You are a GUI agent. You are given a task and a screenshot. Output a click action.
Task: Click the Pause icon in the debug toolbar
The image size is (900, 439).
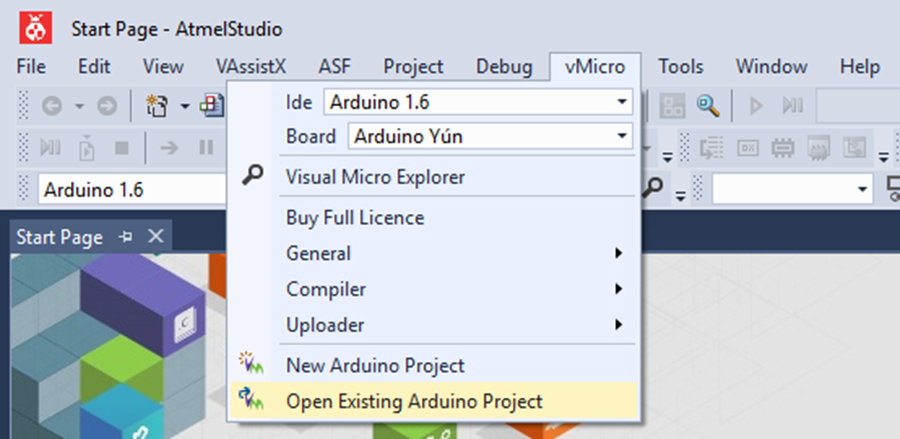(x=205, y=148)
